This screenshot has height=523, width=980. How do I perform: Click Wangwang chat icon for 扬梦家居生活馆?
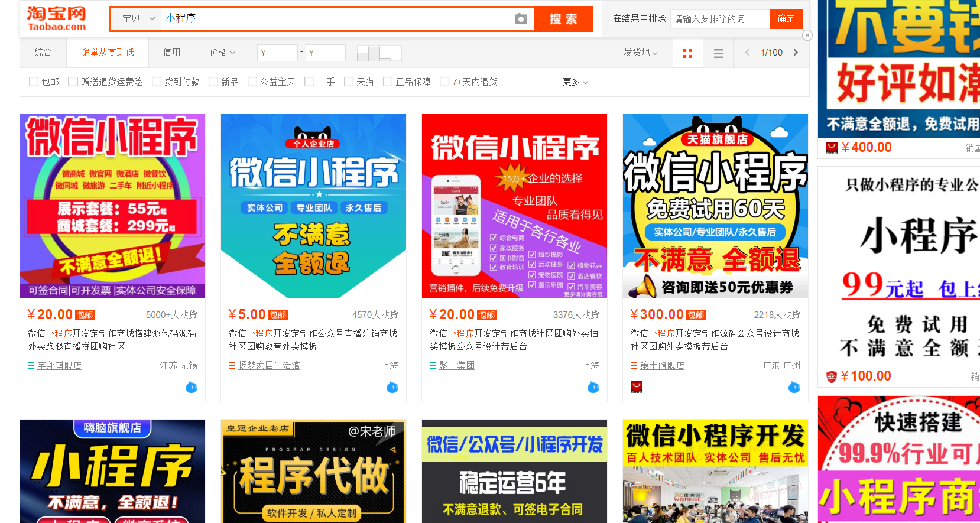[392, 387]
